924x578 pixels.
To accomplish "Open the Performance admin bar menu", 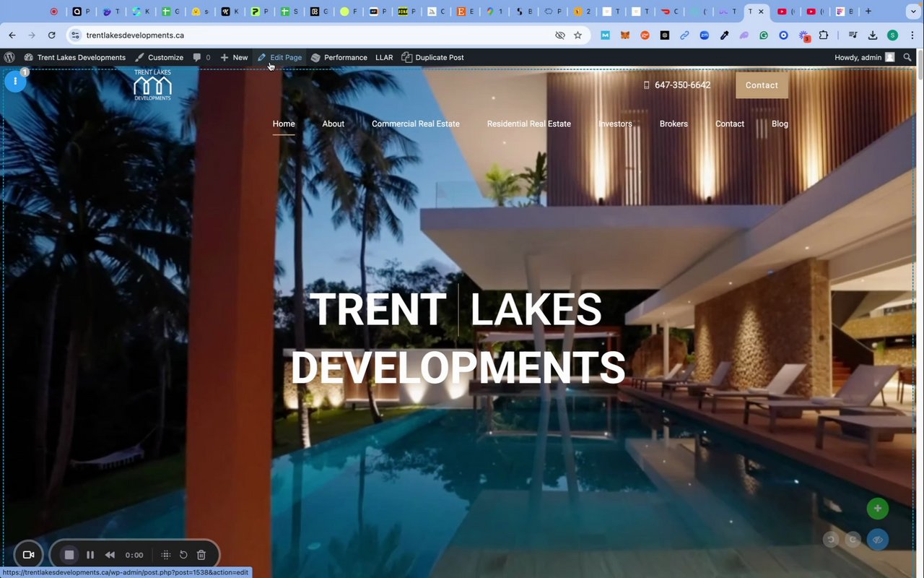I will pos(339,57).
